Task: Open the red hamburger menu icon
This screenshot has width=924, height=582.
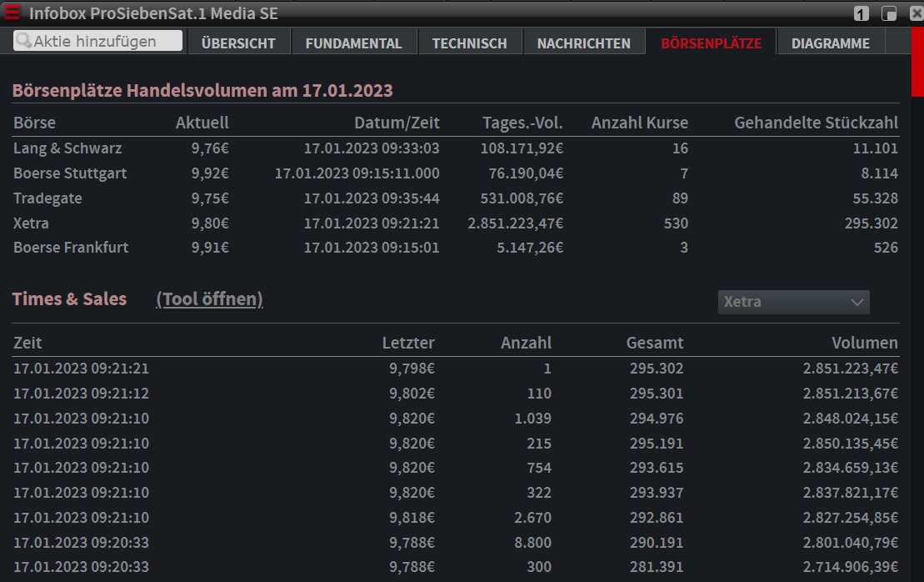Action: (13, 13)
